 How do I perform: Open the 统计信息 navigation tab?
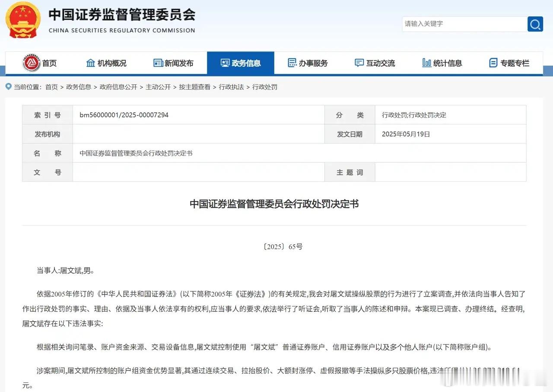pyautogui.click(x=442, y=63)
